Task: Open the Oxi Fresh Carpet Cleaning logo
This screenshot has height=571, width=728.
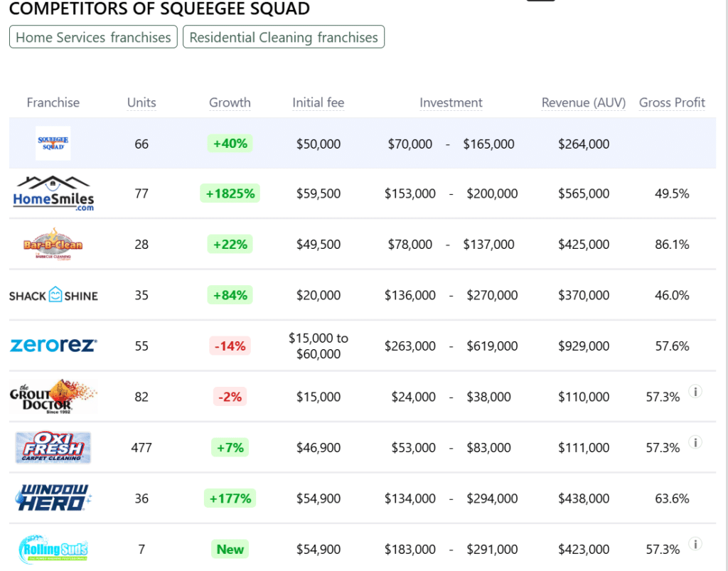Action: [53, 447]
